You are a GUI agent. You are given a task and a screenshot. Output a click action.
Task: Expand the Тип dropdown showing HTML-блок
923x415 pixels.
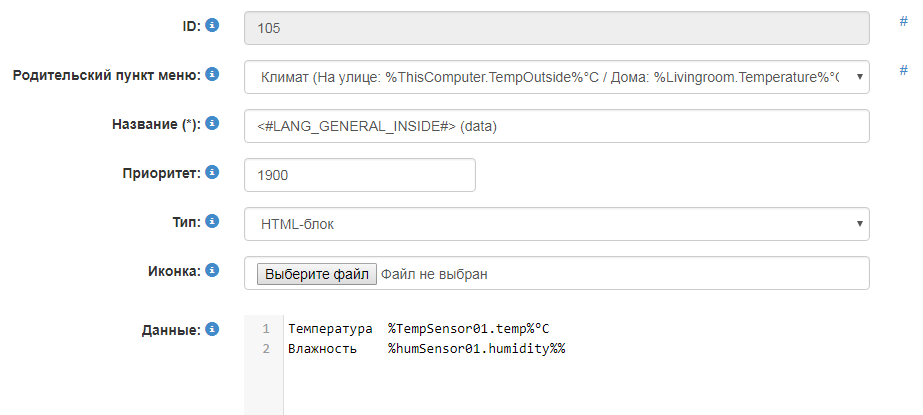(x=556, y=224)
